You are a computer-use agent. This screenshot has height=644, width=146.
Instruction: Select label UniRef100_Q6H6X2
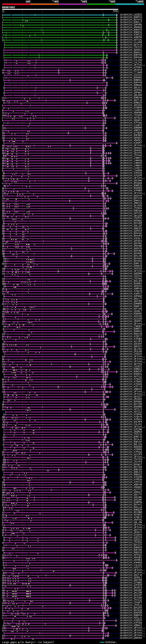coord(131,50)
